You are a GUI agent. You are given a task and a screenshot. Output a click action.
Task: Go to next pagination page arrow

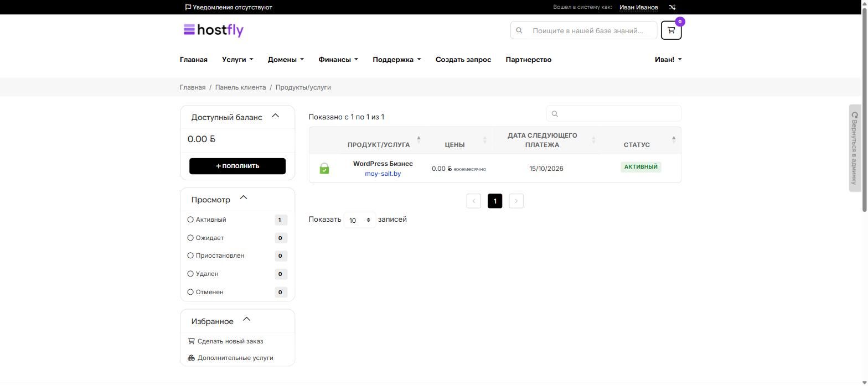point(516,201)
